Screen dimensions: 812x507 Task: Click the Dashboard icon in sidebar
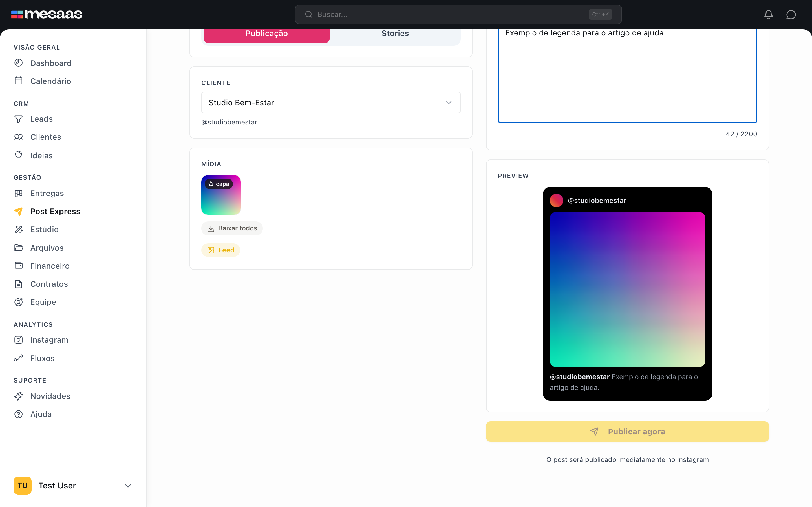[18, 63]
